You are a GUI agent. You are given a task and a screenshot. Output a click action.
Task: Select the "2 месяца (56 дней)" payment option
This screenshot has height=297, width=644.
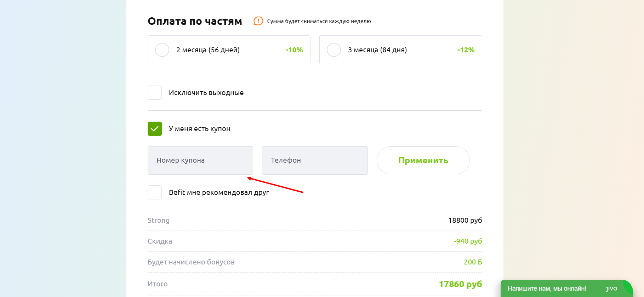(162, 50)
